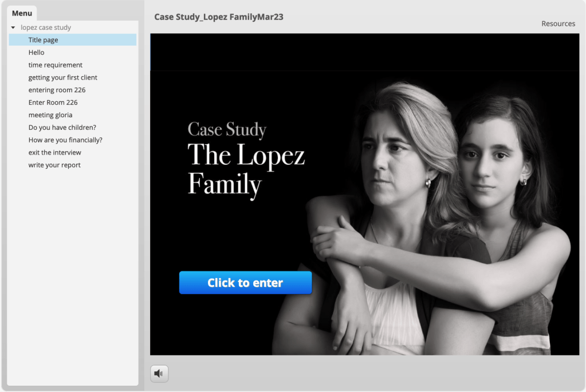Click the blue Click to enter button
Image resolution: width=586 pixels, height=392 pixels.
tap(245, 283)
